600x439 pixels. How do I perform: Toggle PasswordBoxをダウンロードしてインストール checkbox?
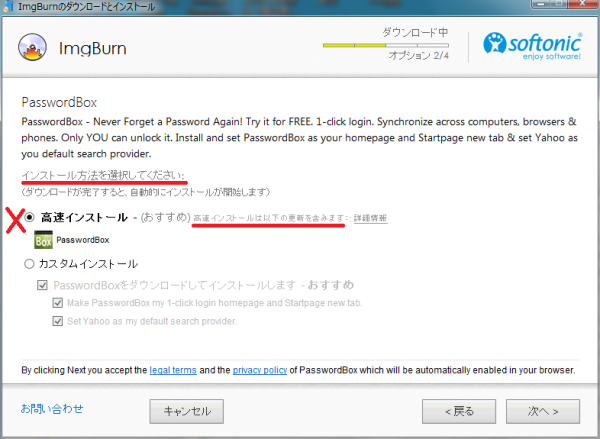point(42,285)
